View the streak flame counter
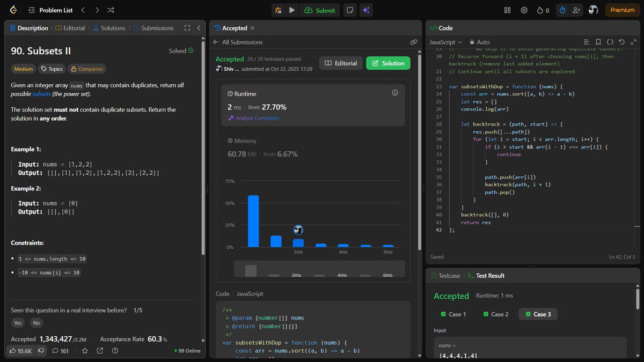 (543, 10)
